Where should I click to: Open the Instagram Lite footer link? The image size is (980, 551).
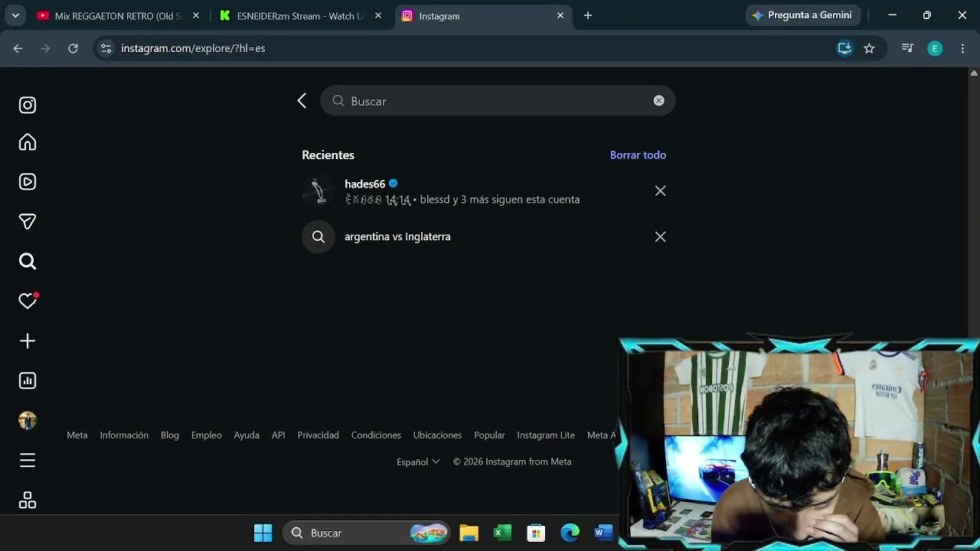click(x=546, y=435)
